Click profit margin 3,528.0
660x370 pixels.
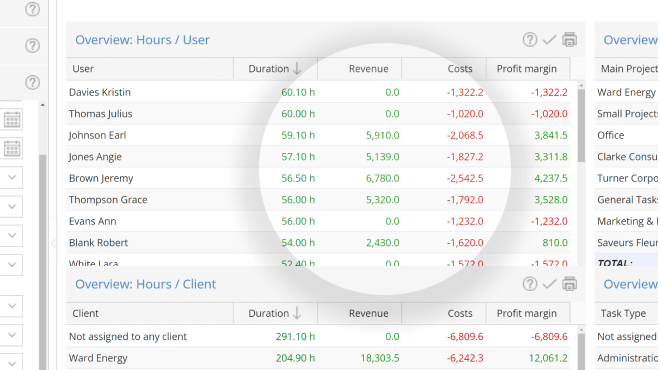click(551, 200)
